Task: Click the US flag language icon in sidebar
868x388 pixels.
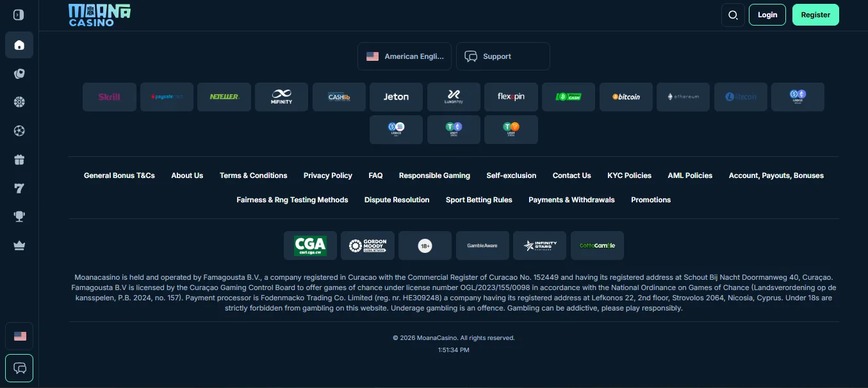Action: (x=19, y=336)
